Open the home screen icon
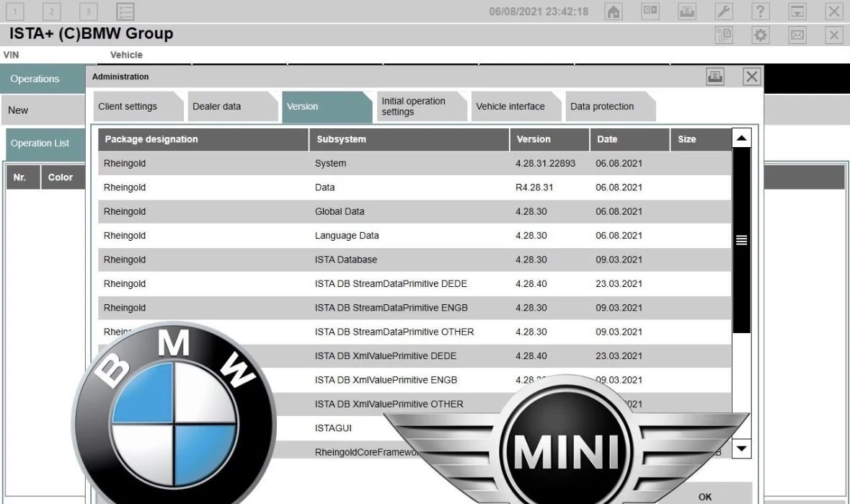The width and height of the screenshot is (850, 504). pos(613,12)
